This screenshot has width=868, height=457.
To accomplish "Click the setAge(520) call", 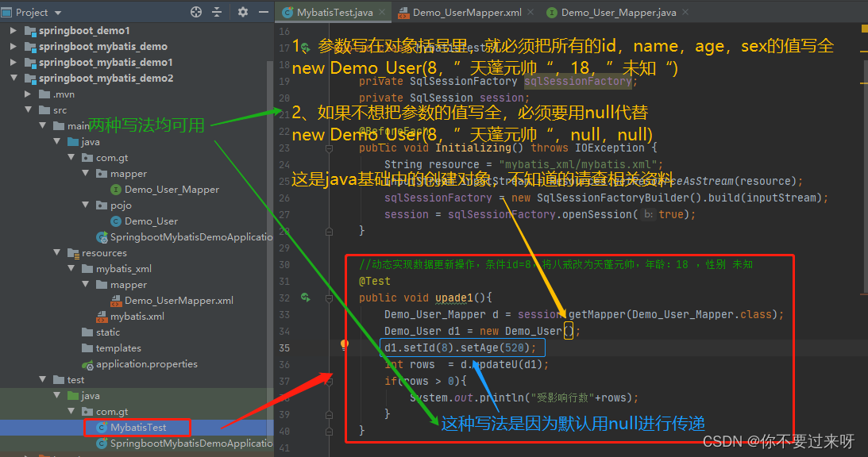I will click(496, 348).
